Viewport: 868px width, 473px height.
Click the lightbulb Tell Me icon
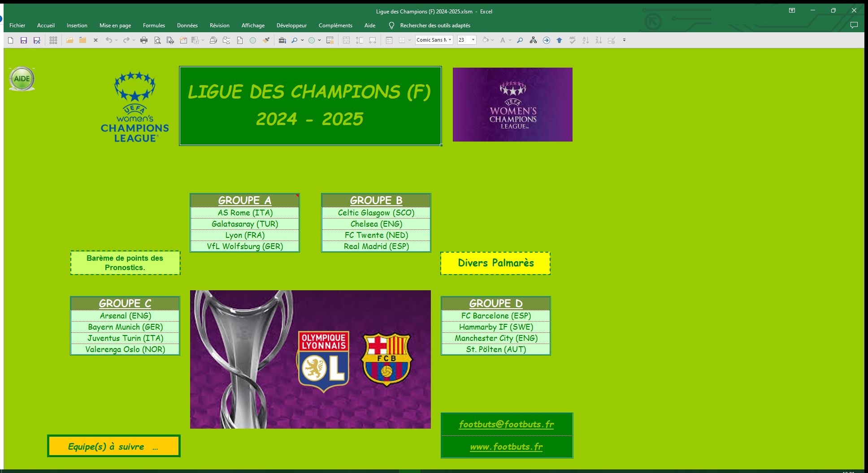pos(391,26)
